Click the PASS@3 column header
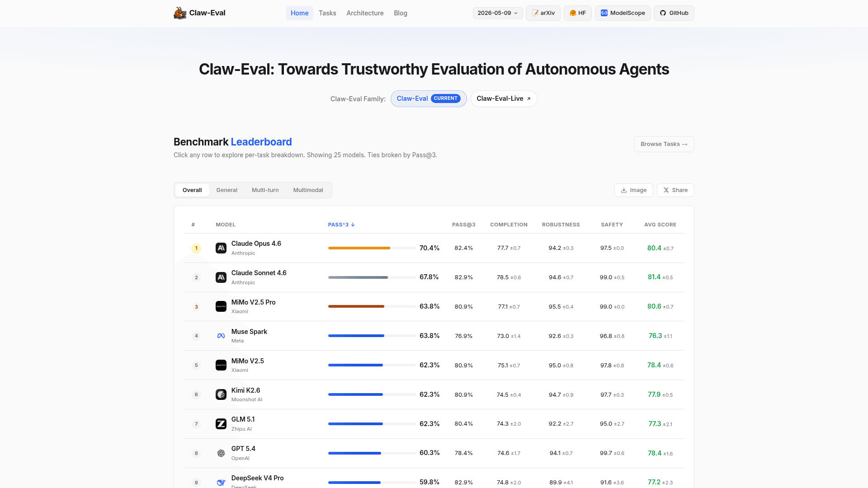Image resolution: width=868 pixels, height=488 pixels. pyautogui.click(x=463, y=225)
